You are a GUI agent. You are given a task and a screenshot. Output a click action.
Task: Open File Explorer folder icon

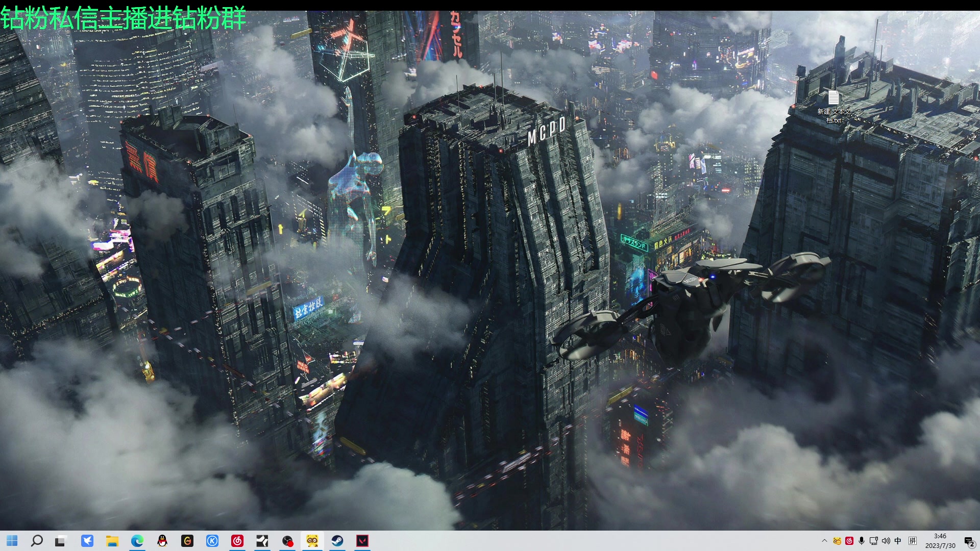pos(112,541)
